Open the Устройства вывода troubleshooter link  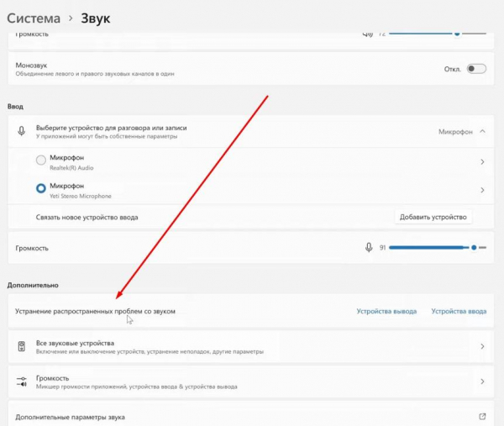pyautogui.click(x=386, y=311)
